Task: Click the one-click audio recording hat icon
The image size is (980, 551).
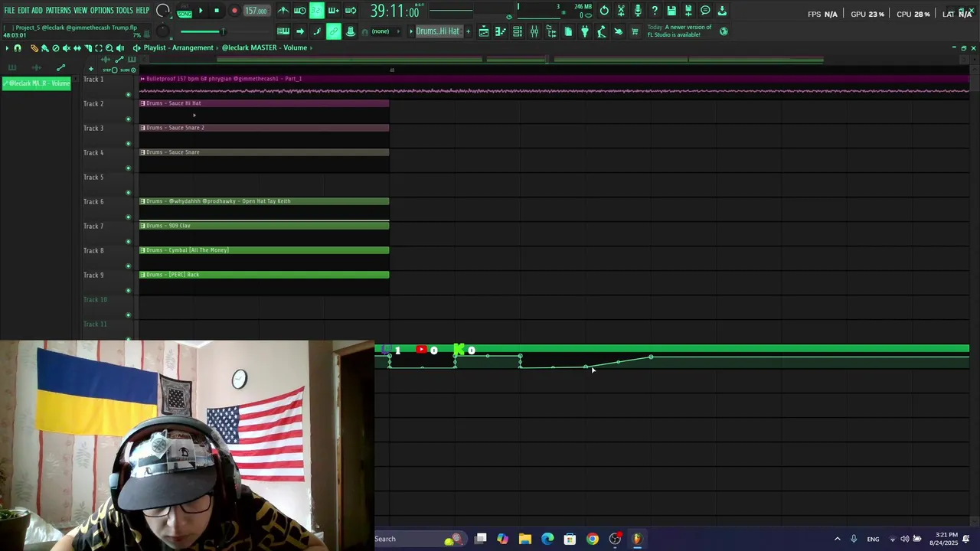Action: [351, 31]
